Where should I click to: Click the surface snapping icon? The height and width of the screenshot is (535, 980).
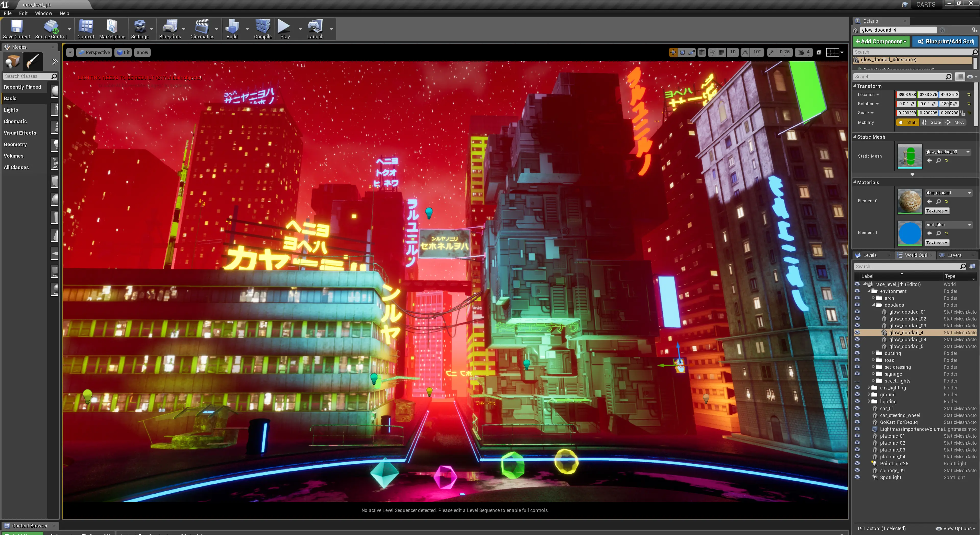tap(712, 53)
